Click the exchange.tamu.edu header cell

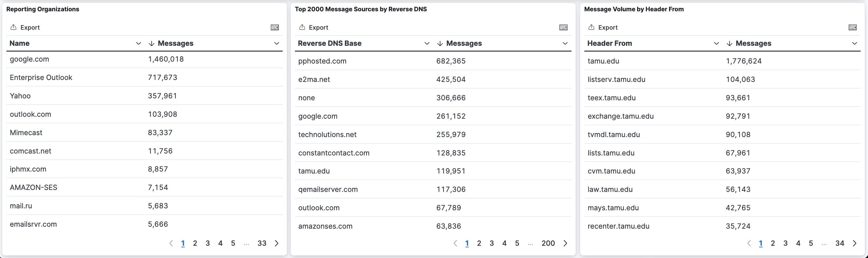[620, 116]
